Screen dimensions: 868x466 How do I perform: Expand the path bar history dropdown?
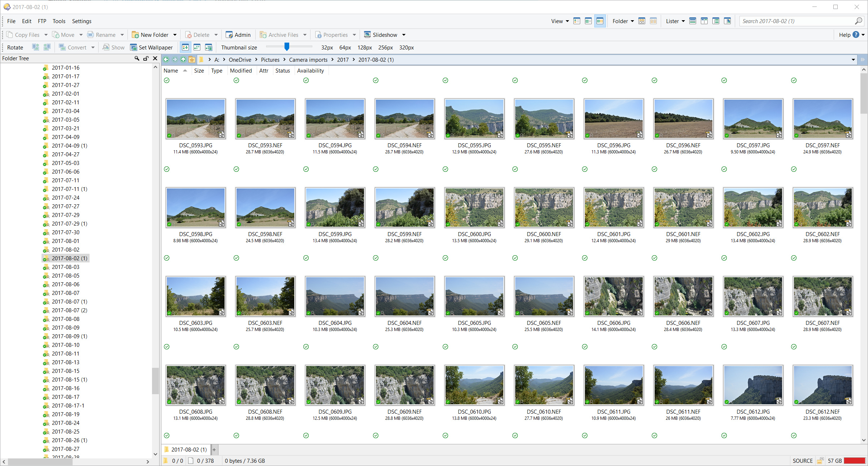[853, 60]
